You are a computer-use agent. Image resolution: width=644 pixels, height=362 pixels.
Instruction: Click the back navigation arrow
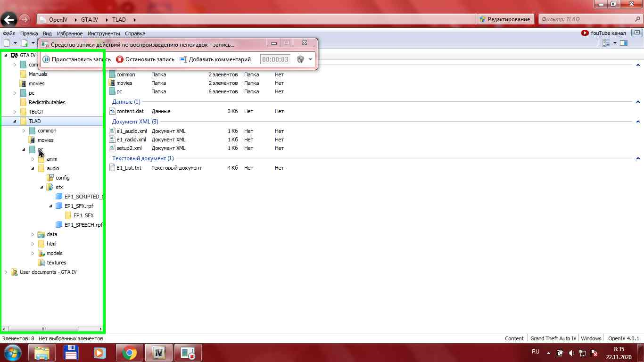[9, 19]
